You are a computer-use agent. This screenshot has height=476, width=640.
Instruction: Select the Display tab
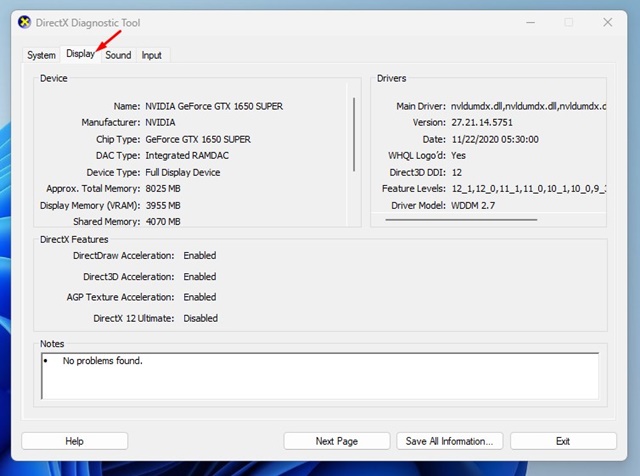(x=80, y=54)
